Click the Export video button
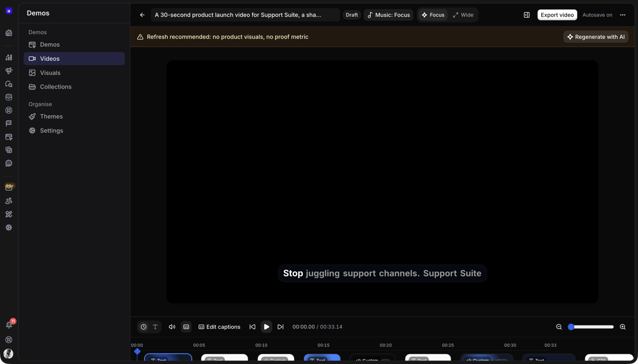 [557, 15]
